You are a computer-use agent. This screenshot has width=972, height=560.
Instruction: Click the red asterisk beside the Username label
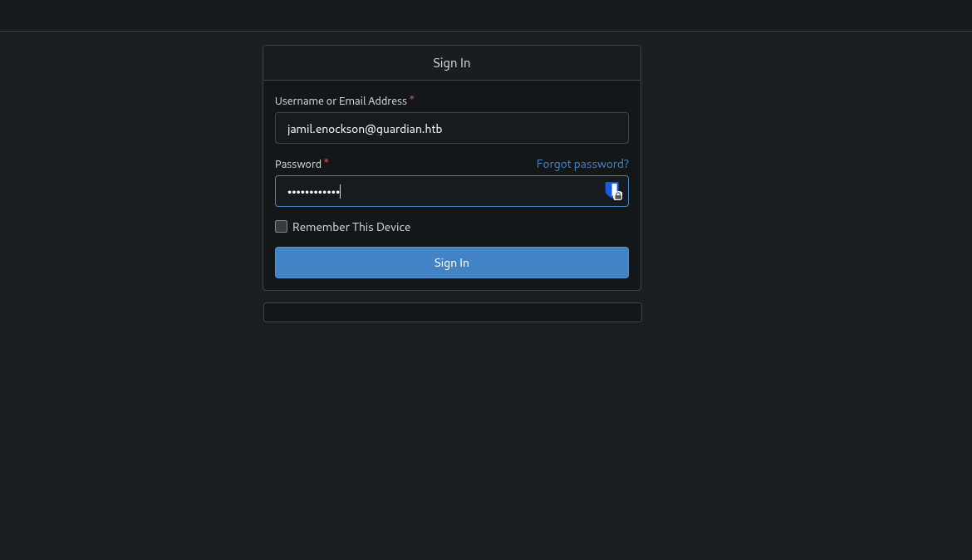(x=412, y=99)
